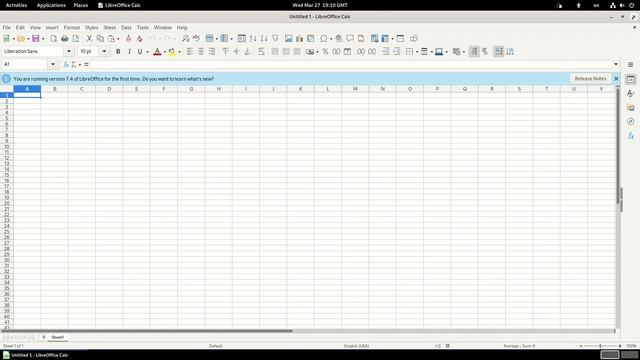The width and height of the screenshot is (640, 360).
Task: Click the Sort Descending icon
Action: (x=264, y=38)
